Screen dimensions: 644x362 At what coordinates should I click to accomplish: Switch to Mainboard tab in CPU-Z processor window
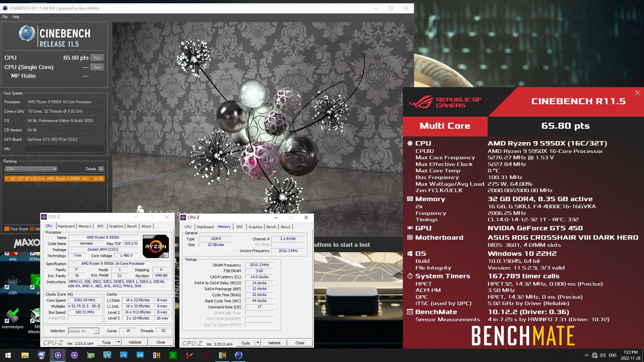pyautogui.click(x=66, y=226)
